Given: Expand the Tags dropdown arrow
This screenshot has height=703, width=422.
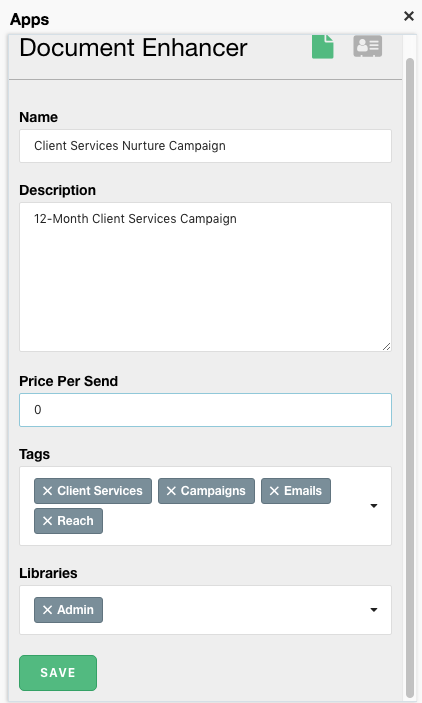Looking at the screenshot, I should click(374, 506).
